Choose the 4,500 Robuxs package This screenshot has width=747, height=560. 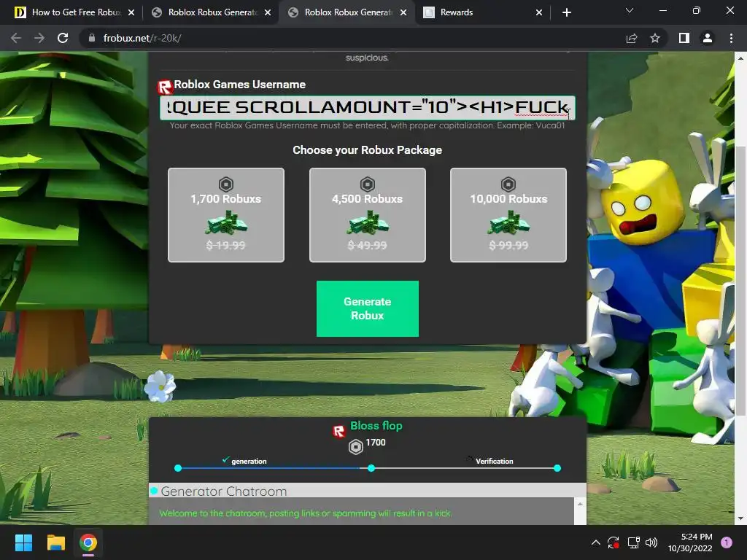click(x=368, y=215)
